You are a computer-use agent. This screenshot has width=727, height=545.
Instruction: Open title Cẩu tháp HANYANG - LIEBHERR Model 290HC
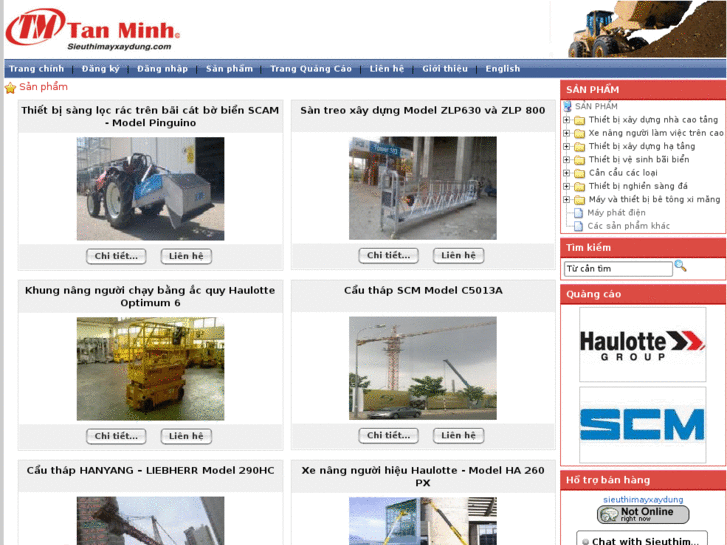click(x=150, y=470)
